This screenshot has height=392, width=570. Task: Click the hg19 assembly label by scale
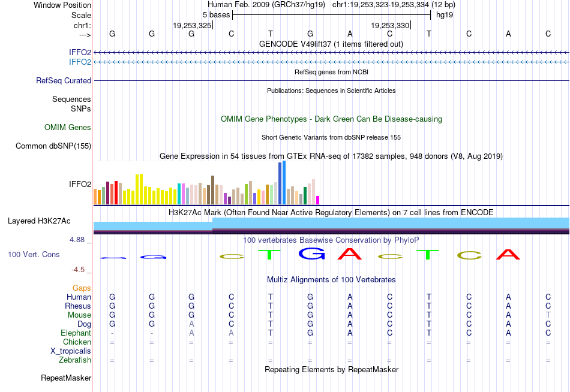click(x=445, y=15)
